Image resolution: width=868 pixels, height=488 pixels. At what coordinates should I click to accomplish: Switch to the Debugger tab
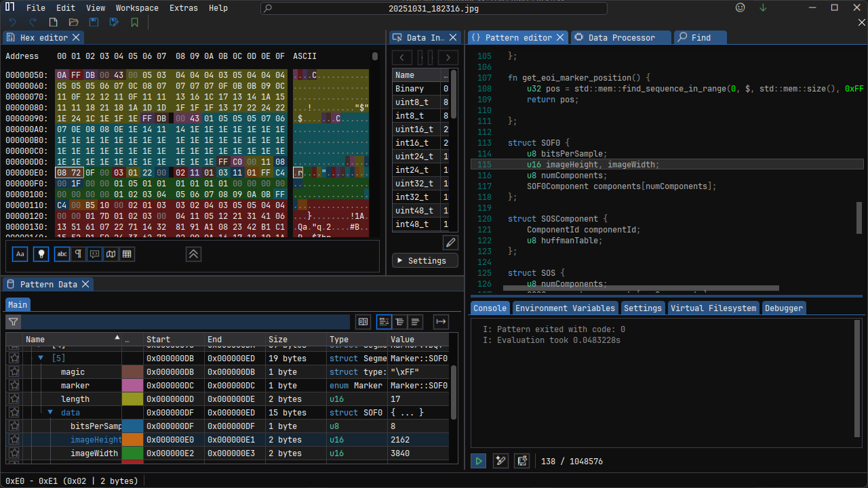783,308
